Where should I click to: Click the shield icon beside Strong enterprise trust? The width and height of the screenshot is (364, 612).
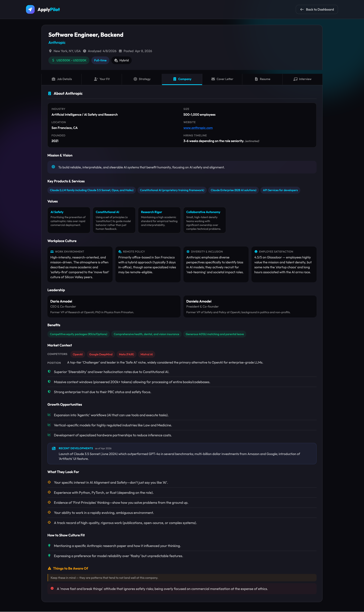point(49,391)
